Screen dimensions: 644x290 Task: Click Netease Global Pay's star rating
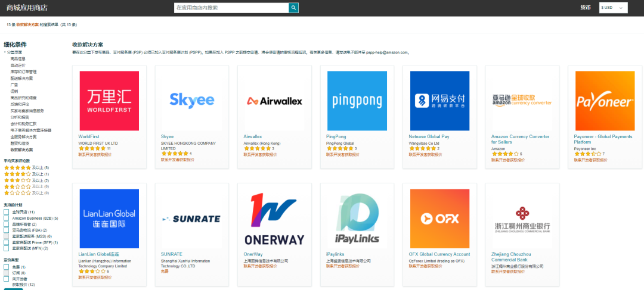pyautogui.click(x=422, y=148)
